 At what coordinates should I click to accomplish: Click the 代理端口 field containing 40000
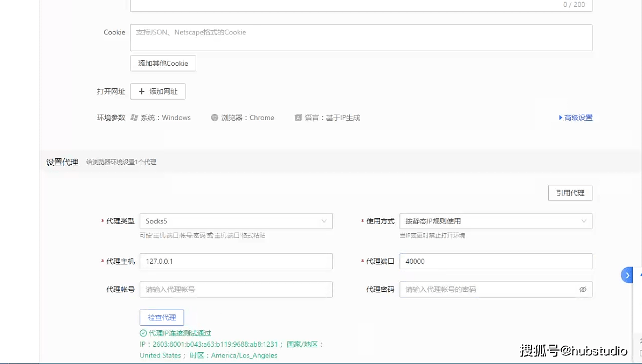(x=495, y=261)
